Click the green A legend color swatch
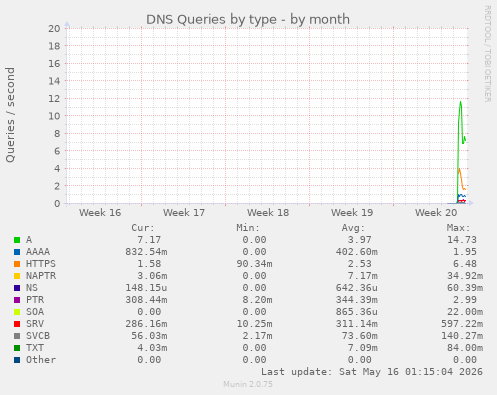Screen dimensions: 497x395 pyautogui.click(x=17, y=240)
